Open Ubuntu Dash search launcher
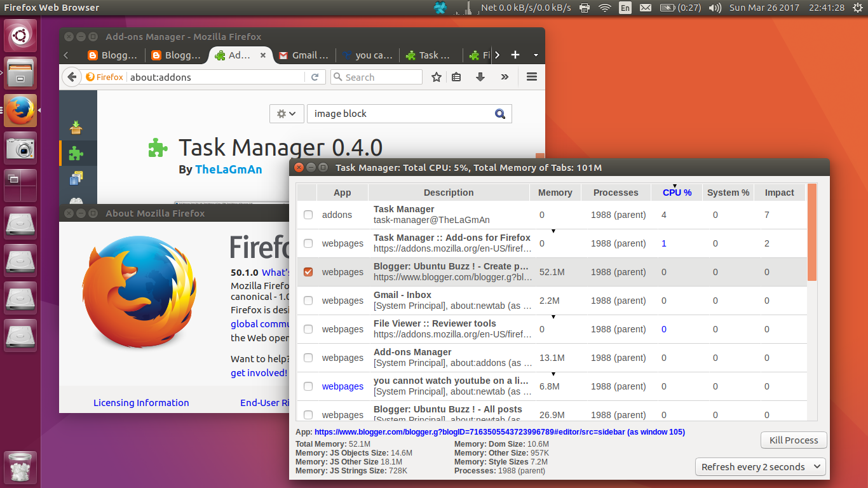 click(x=20, y=36)
